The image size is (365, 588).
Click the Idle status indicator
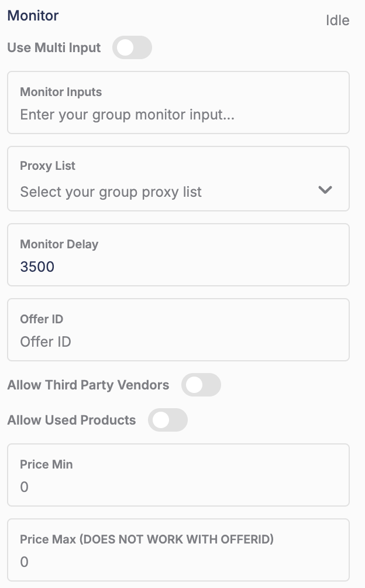coord(338,21)
